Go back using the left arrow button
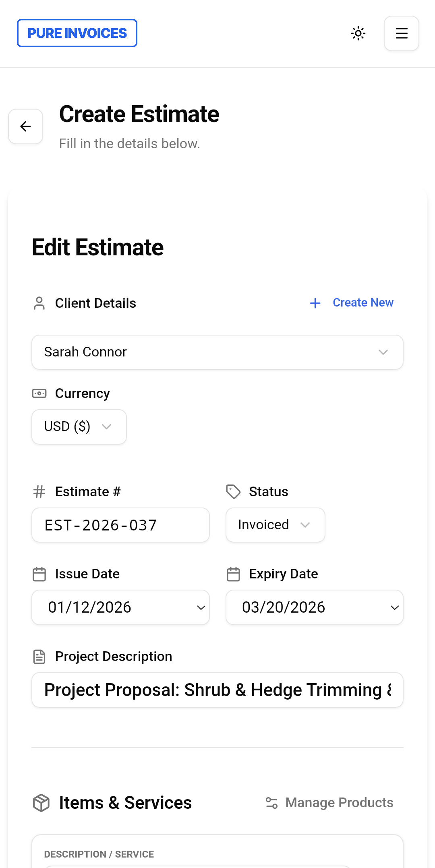The width and height of the screenshot is (435, 868). tap(26, 126)
